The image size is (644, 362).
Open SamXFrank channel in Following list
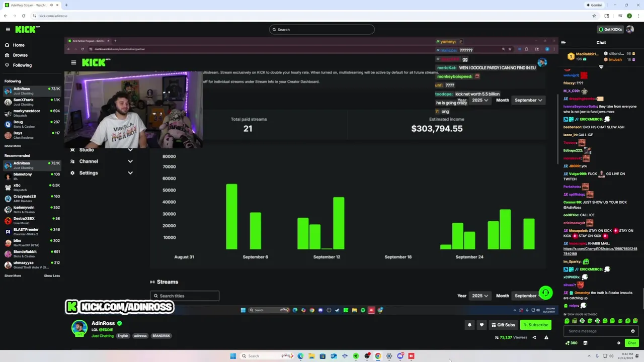pos(32,102)
